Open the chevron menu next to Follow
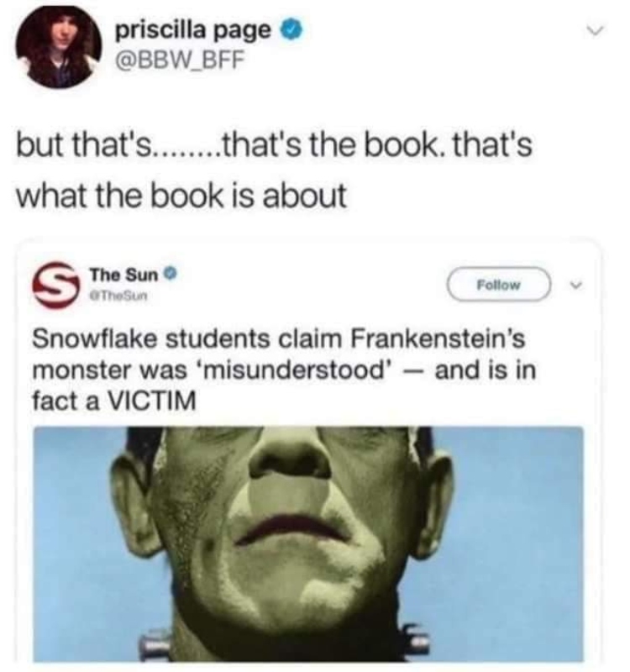This screenshot has width=630, height=672. [x=578, y=285]
